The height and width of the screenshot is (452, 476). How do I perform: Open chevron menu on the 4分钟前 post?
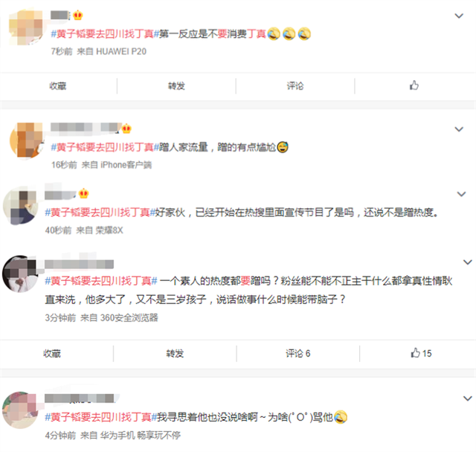[x=468, y=398]
